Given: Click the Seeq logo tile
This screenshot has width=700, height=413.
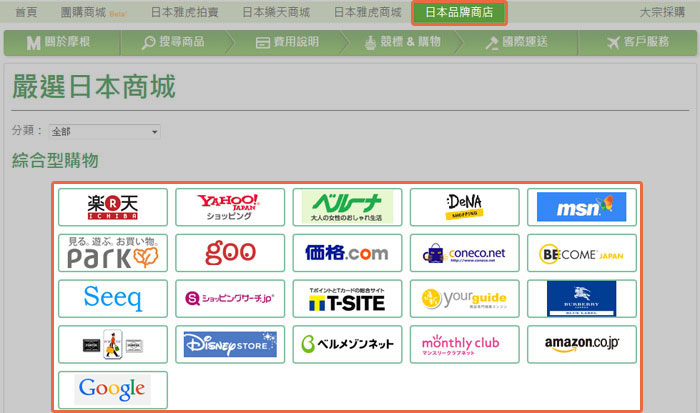Looking at the screenshot, I should tap(113, 299).
